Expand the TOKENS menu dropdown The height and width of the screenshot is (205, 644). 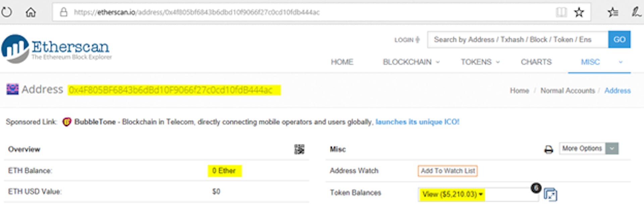(480, 62)
